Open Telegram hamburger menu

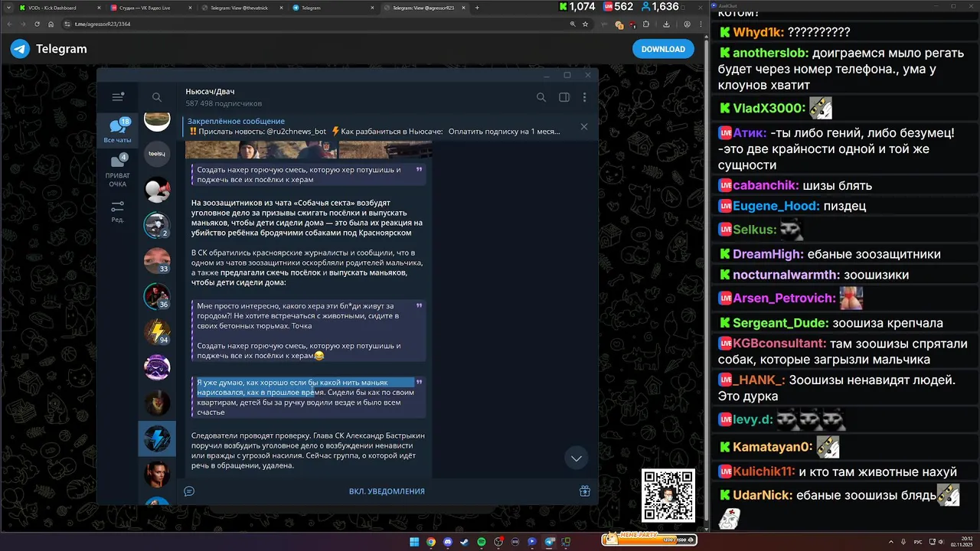(118, 97)
